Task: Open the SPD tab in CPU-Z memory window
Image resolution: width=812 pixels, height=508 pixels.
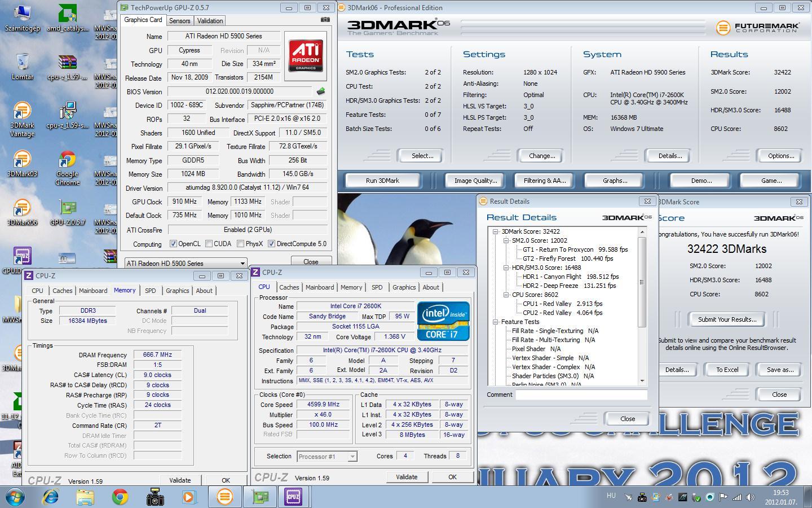Action: pyautogui.click(x=150, y=291)
